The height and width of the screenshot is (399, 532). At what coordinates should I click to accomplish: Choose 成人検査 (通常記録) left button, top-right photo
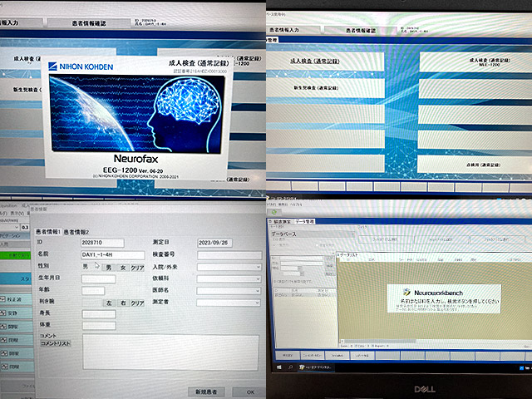pyautogui.click(x=325, y=62)
